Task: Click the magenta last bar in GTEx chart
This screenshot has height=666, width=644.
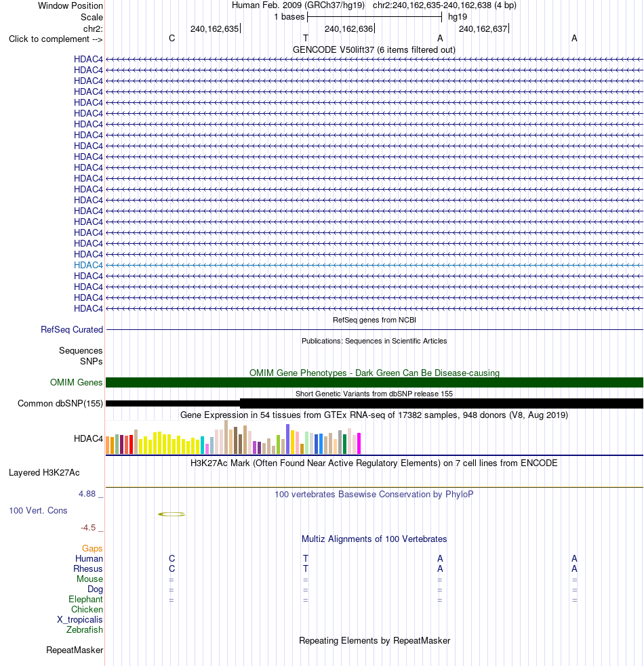Action: tap(359, 443)
